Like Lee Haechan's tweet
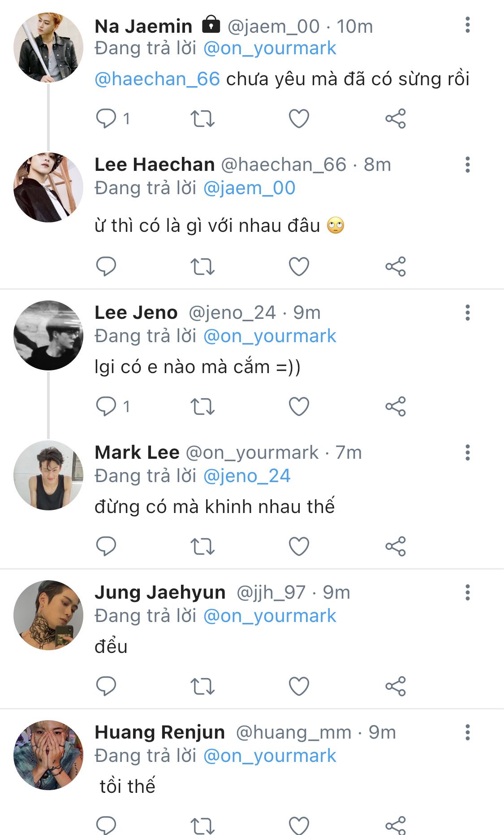Viewport: 504px width, 835px height. coord(299,267)
